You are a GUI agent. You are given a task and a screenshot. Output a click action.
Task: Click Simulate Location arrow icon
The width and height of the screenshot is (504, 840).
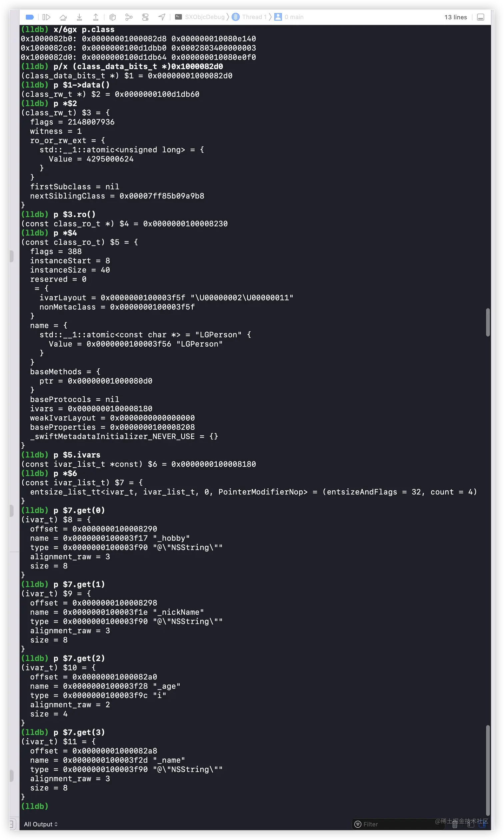162,17
